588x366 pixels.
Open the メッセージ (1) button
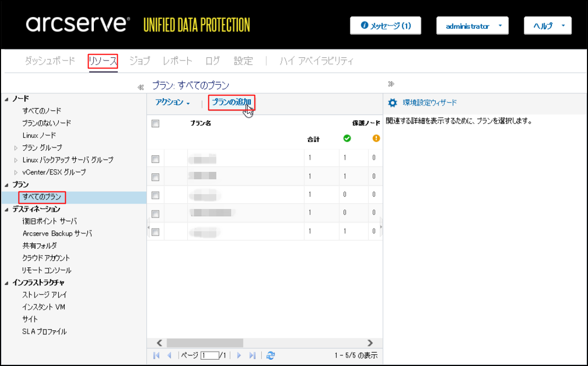coord(385,26)
